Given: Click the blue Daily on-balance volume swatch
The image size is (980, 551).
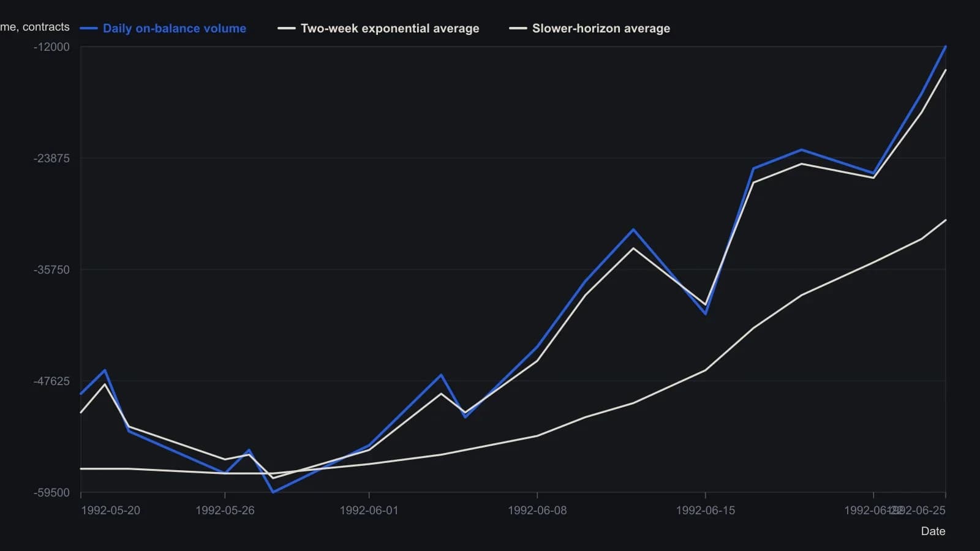Looking at the screenshot, I should tap(89, 28).
